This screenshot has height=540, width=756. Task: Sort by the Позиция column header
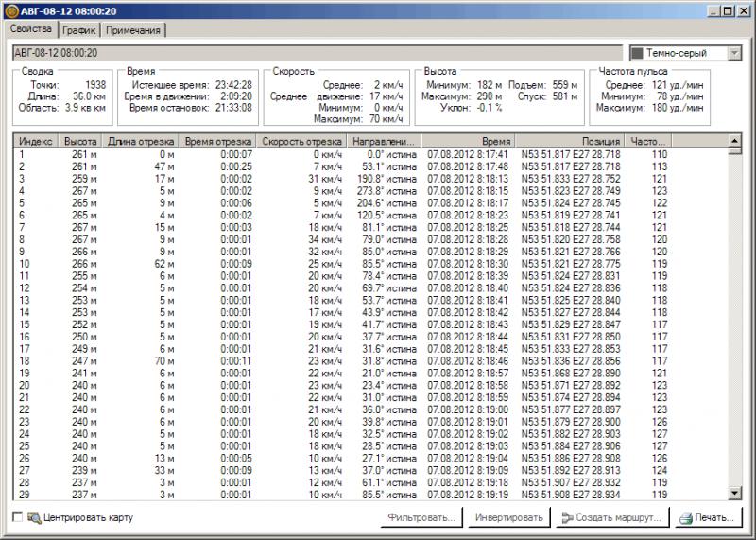[x=570, y=142]
